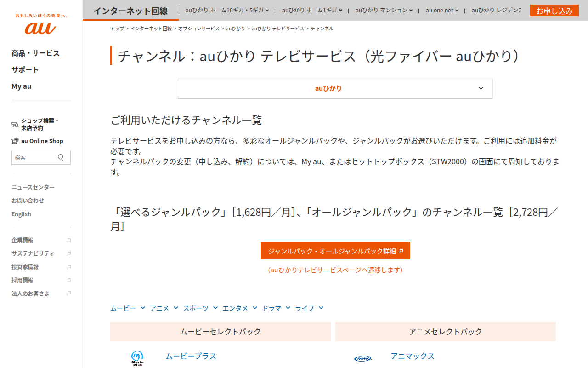
Task: Open 商品・サービス menu
Action: coord(35,53)
